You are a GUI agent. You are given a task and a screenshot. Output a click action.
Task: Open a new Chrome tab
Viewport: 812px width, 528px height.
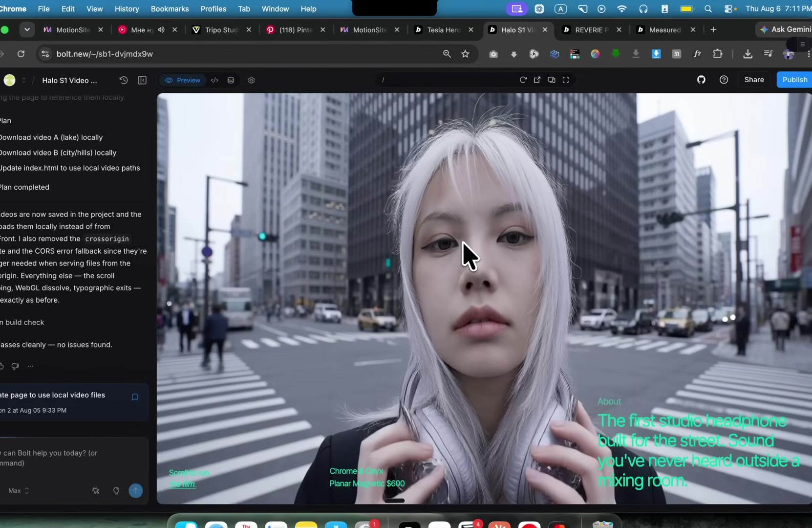click(713, 30)
